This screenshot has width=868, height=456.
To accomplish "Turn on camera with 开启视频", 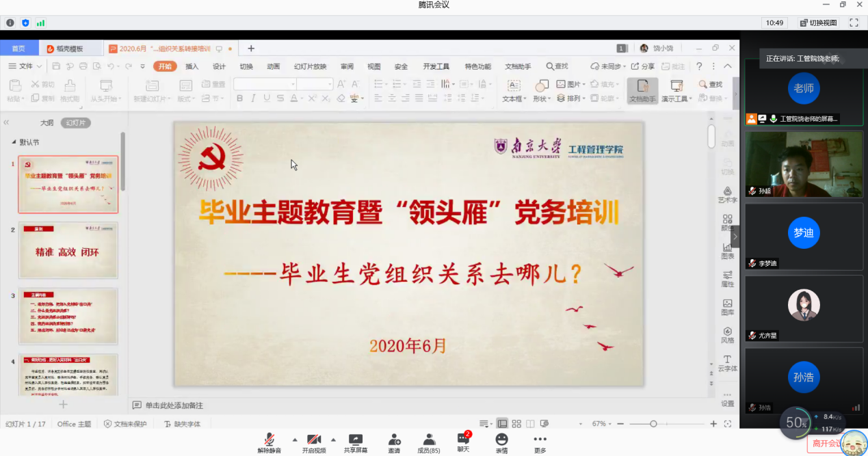I will 314,440.
